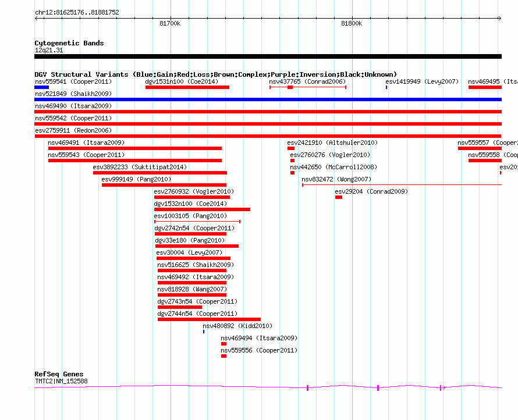Click the red esv29204 loss bar
The image size is (518, 420).
pos(339,197)
